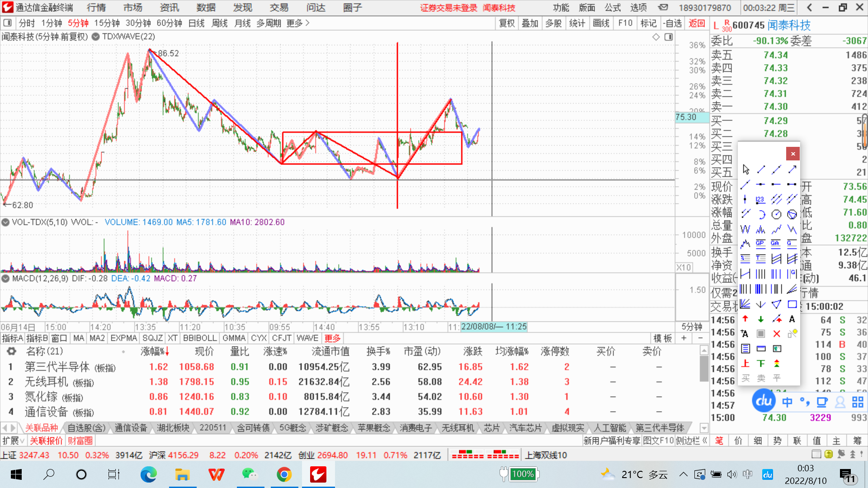Open the 扩展 dropdown at bottom left

pyautogui.click(x=14, y=441)
